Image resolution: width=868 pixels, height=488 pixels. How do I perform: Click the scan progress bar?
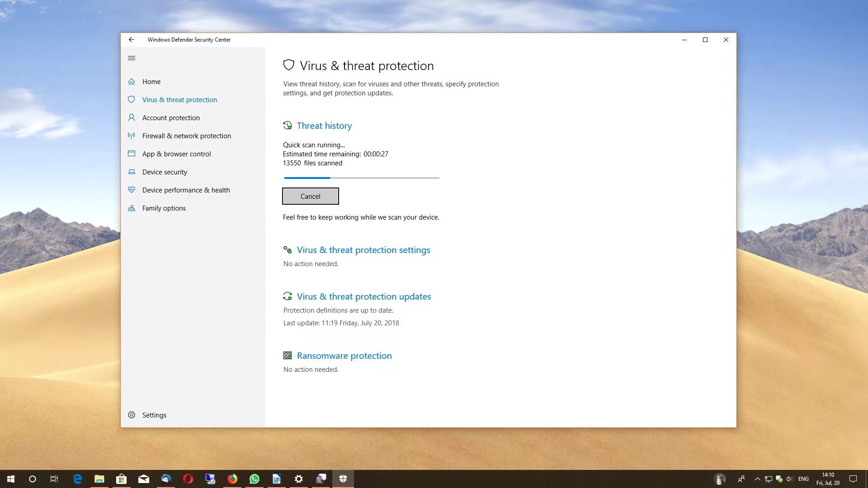(x=361, y=178)
